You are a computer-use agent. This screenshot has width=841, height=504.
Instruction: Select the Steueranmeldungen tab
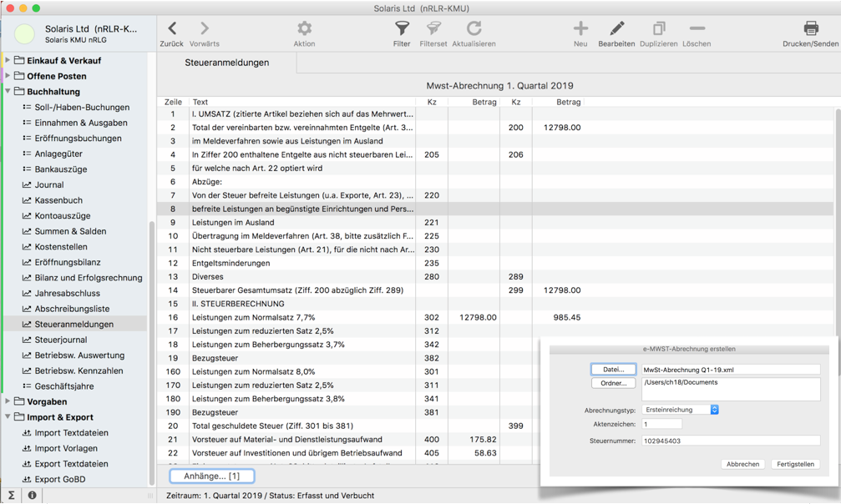[226, 63]
